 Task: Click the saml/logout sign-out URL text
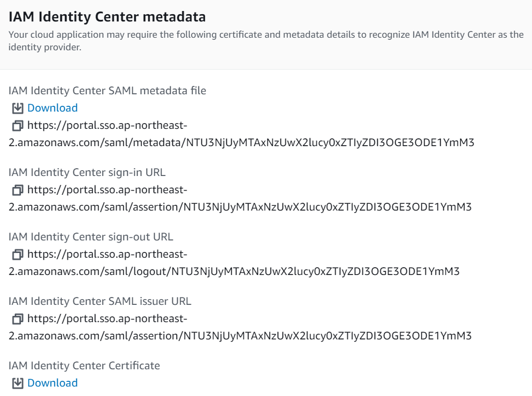point(234,271)
